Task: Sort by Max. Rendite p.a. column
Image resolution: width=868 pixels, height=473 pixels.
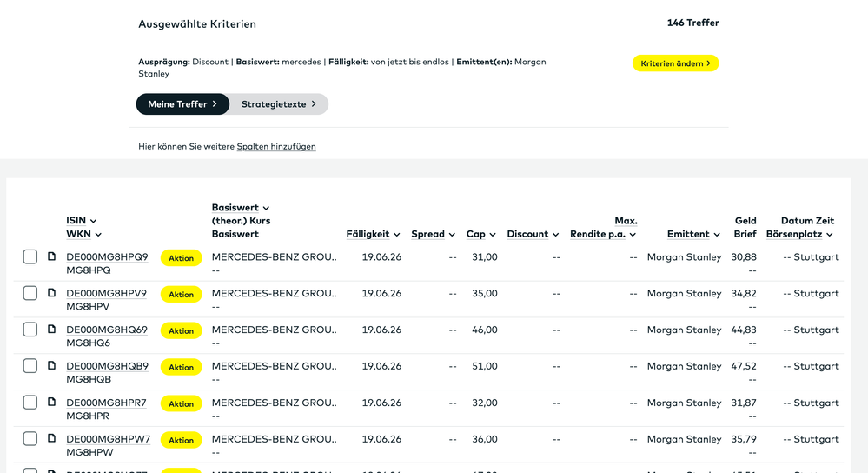Action: pyautogui.click(x=603, y=228)
